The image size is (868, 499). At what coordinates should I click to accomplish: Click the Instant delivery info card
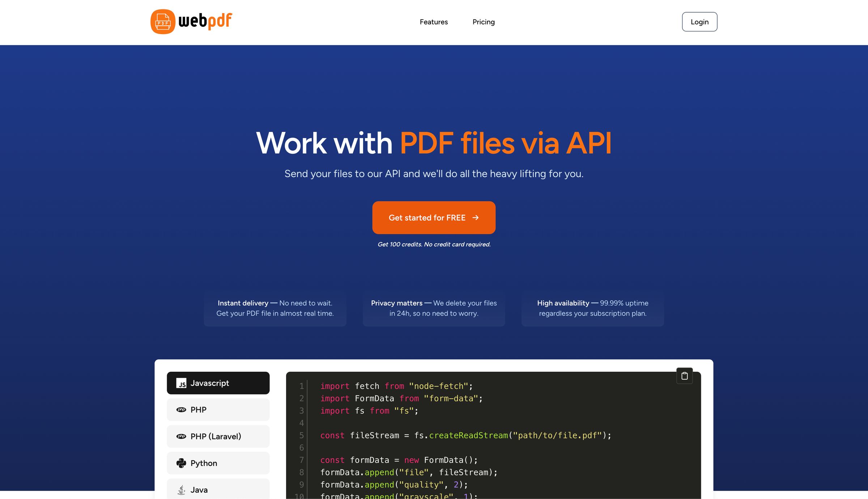click(x=275, y=308)
